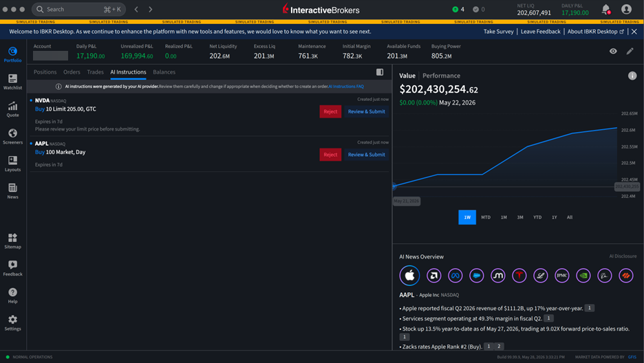Image resolution: width=644 pixels, height=363 pixels.
Task: Open the Portfolio sidebar section
Action: pos(13,54)
